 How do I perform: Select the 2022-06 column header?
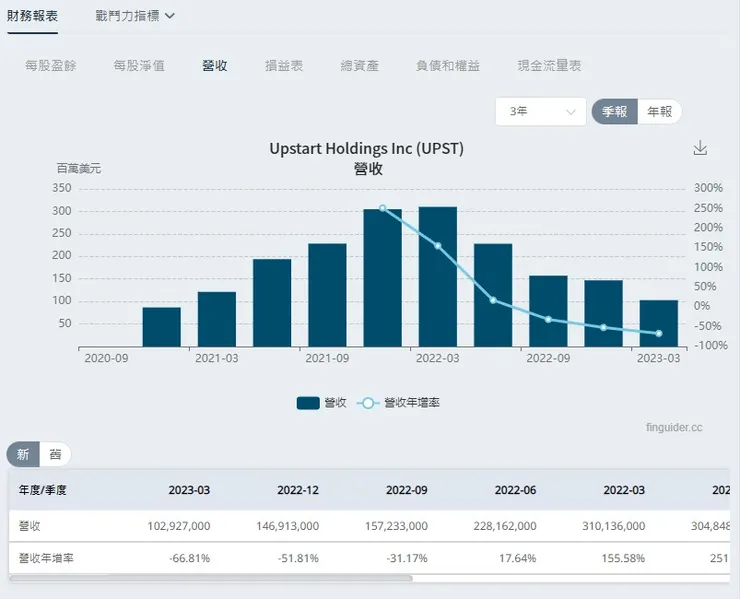coord(515,490)
